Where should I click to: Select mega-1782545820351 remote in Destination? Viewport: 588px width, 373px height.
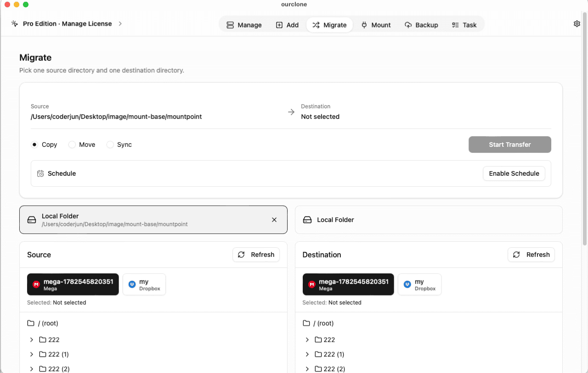click(348, 284)
